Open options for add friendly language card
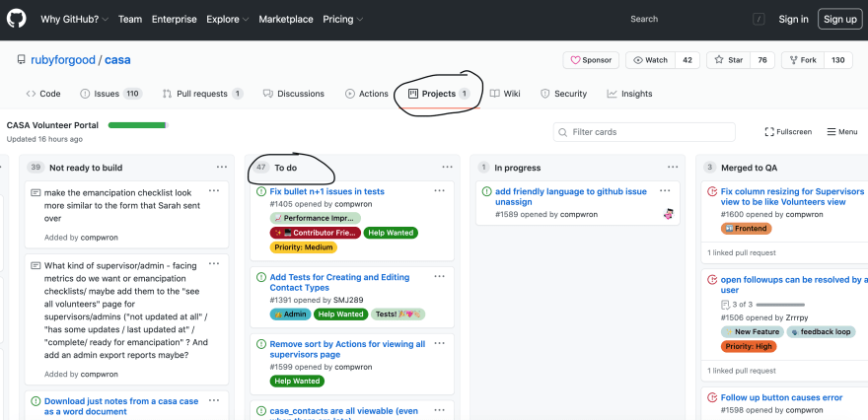This screenshot has height=420, width=868. coord(665,191)
